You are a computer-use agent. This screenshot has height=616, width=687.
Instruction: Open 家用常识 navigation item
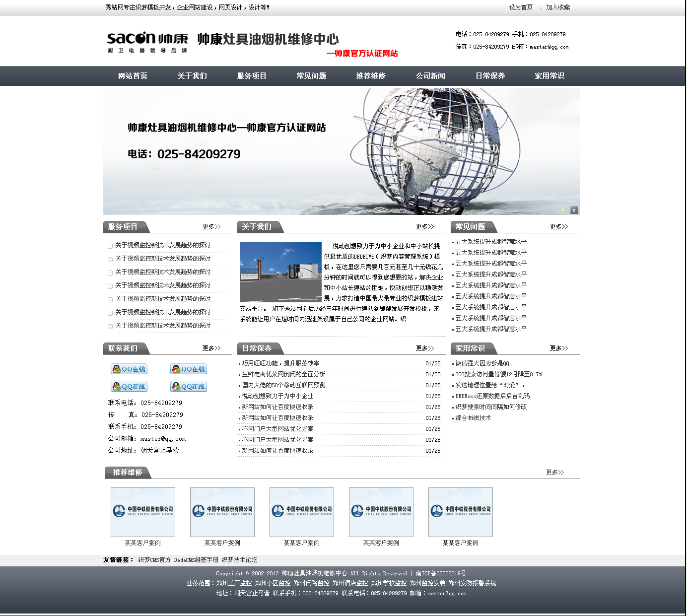[x=550, y=76]
